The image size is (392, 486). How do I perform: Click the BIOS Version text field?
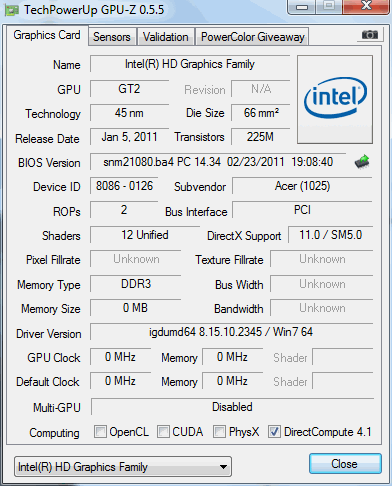click(x=218, y=162)
